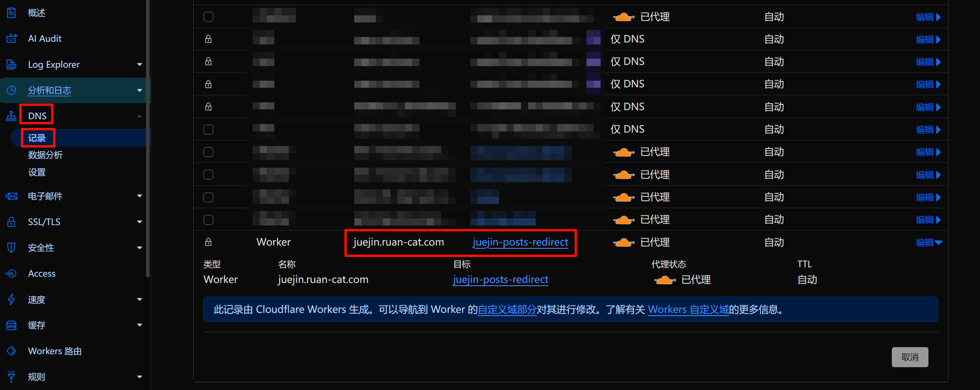This screenshot has height=390, width=980.
Task: Open the DNS 设置 submenu item
Action: (x=37, y=172)
